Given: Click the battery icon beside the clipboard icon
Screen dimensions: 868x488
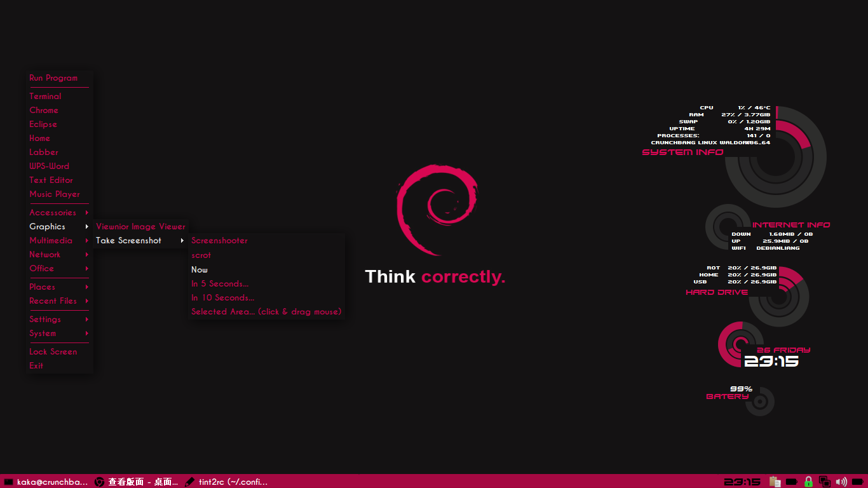Looking at the screenshot, I should click(792, 482).
